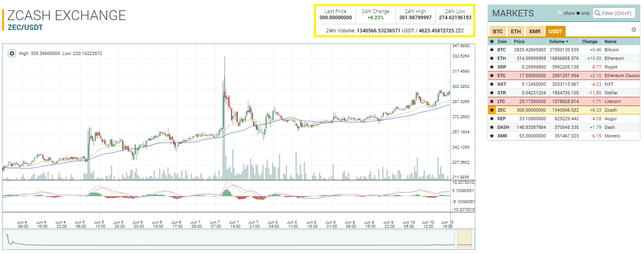Toggle the favorite star for STR

(492, 93)
